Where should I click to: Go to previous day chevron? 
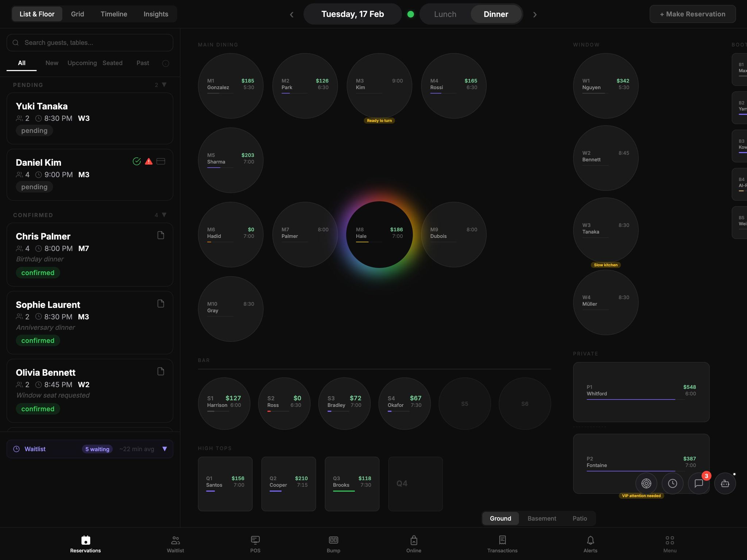[x=291, y=15]
